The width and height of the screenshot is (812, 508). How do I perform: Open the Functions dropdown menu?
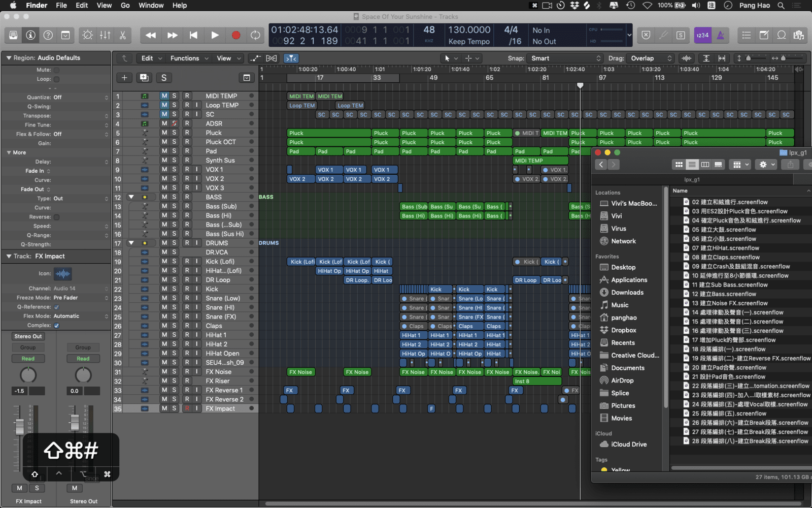pos(189,58)
